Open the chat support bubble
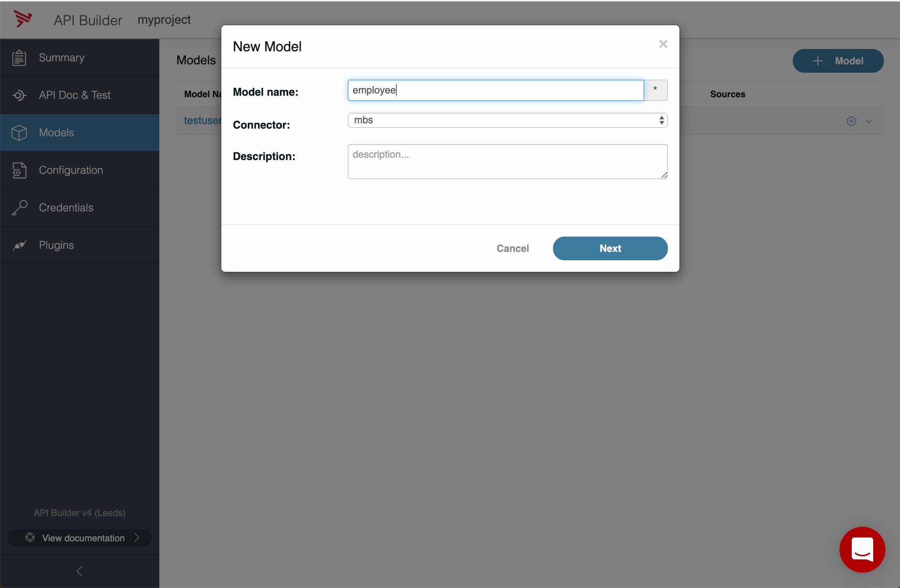 click(862, 549)
